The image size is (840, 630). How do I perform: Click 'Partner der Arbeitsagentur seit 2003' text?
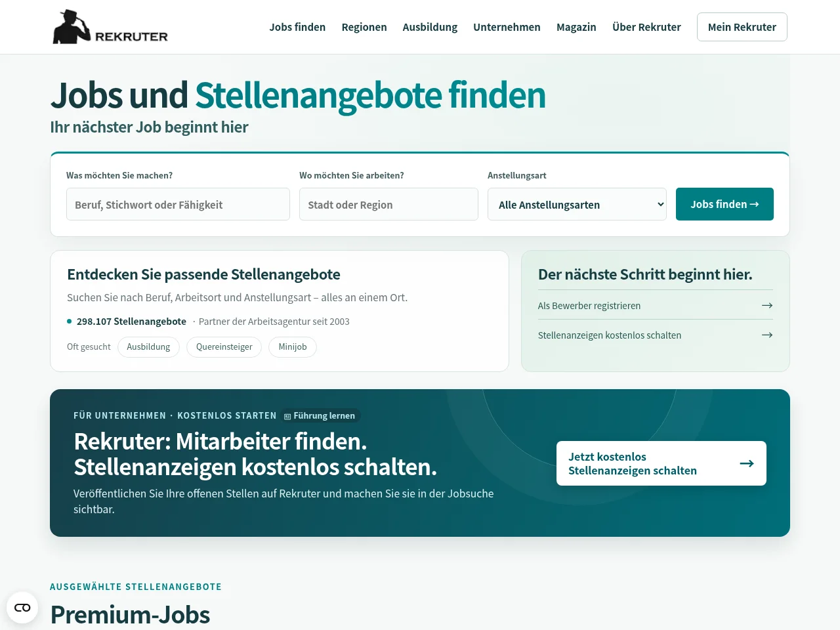274,322
